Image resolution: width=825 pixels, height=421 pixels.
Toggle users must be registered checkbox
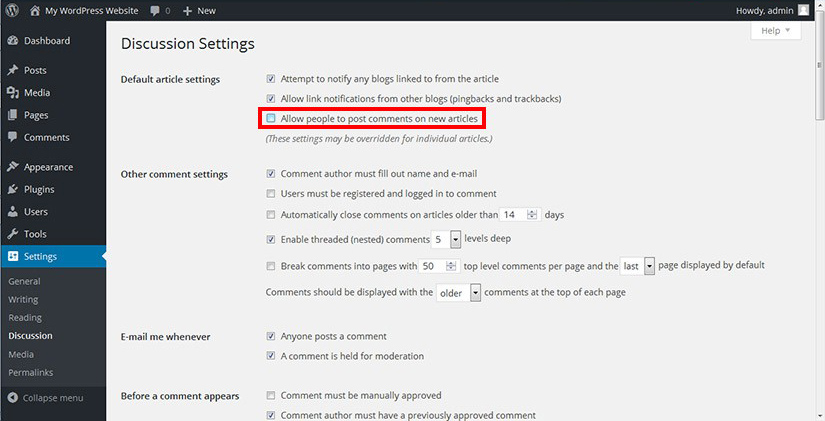271,194
